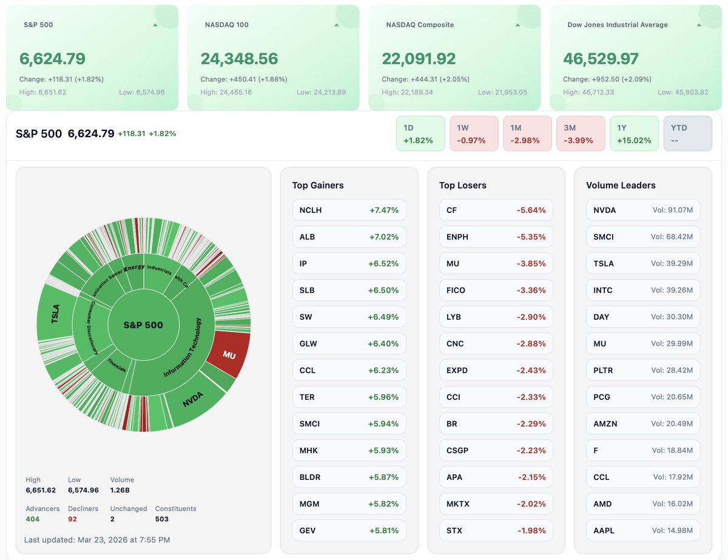Image resolution: width=728 pixels, height=560 pixels.
Task: Select the 1Y timeframe tab
Action: 634,133
